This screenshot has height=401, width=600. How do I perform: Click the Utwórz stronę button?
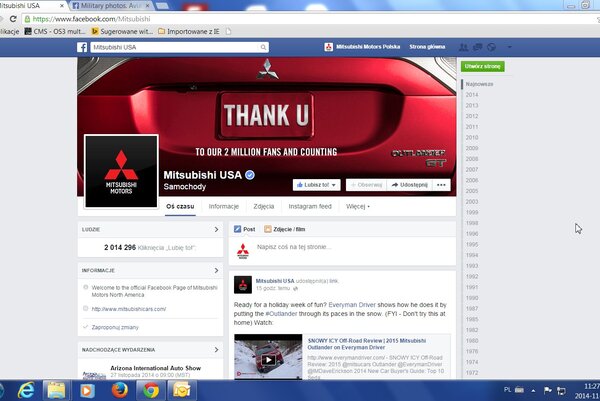point(483,66)
